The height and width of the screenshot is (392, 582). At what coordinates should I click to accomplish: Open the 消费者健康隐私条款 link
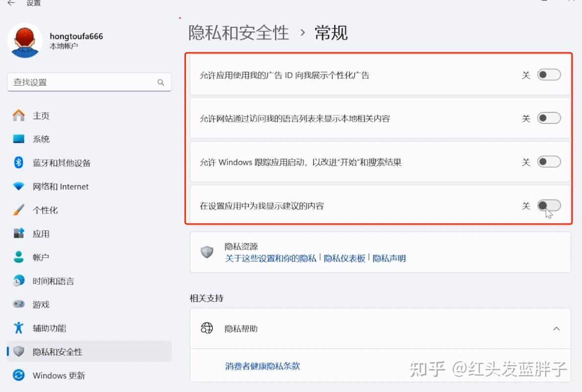coord(262,366)
